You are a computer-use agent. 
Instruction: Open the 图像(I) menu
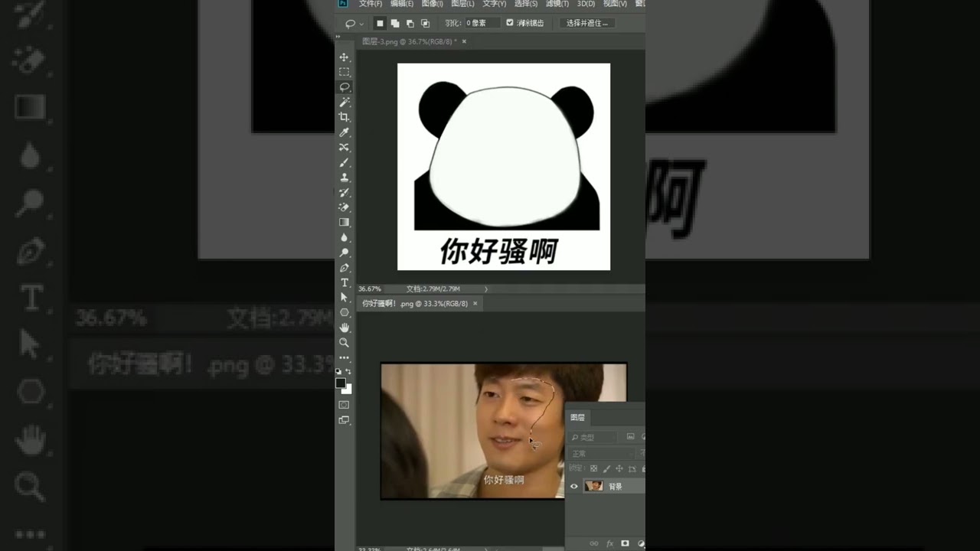(x=433, y=4)
